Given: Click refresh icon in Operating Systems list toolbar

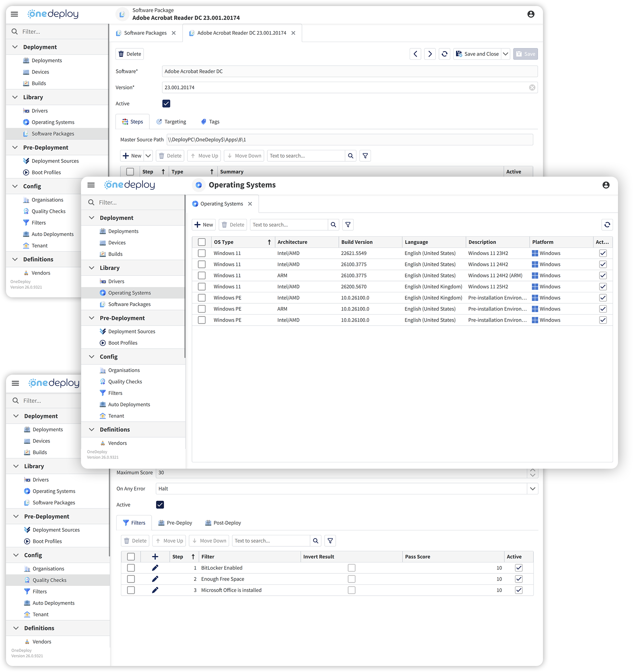Looking at the screenshot, I should pos(607,225).
